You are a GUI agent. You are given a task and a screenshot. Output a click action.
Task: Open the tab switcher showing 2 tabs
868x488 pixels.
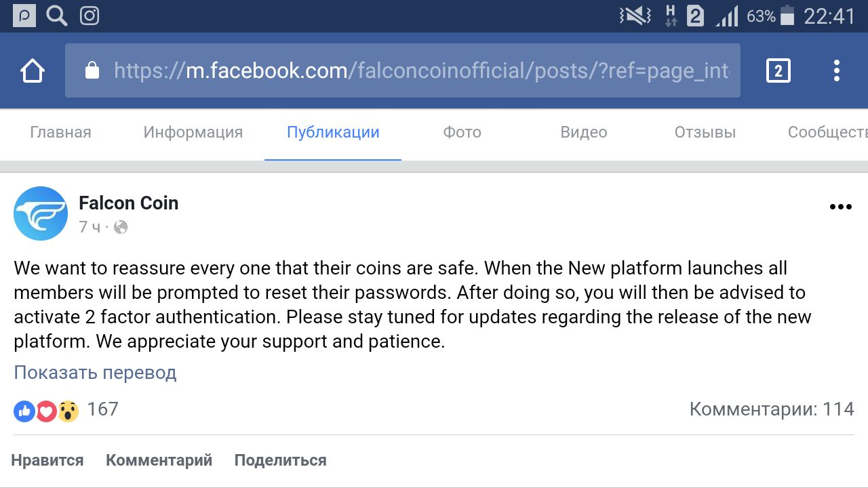[x=778, y=70]
